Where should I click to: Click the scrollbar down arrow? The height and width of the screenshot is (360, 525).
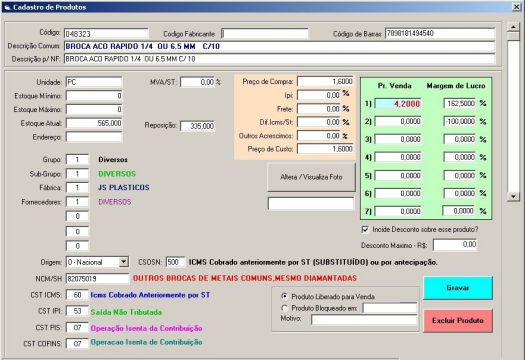[513, 196]
